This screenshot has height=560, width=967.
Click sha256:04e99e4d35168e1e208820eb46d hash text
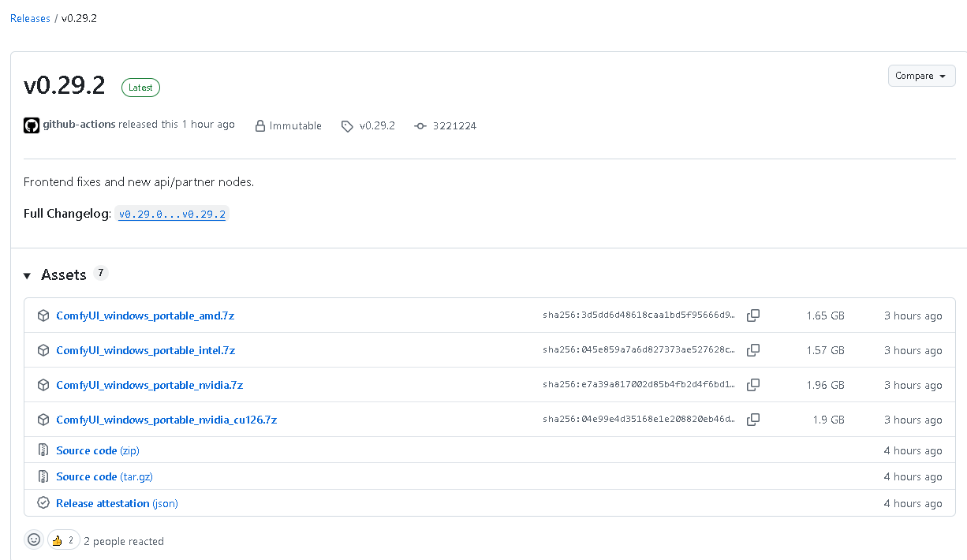[x=639, y=420]
